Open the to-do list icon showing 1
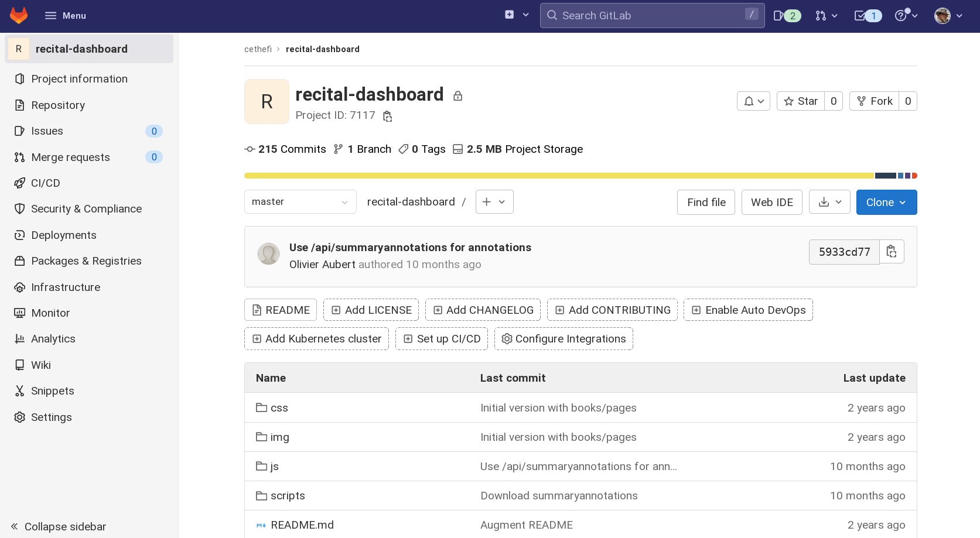This screenshot has height=538, width=980. pos(868,16)
